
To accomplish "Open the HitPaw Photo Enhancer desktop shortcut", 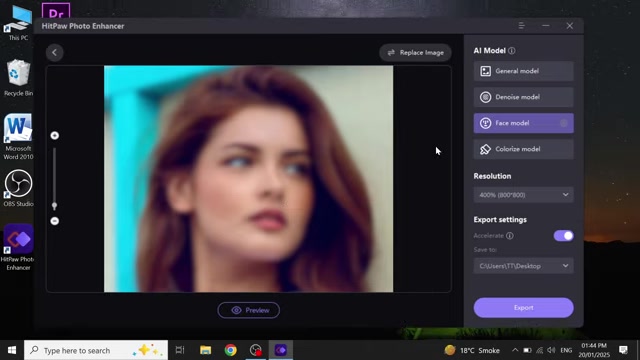I will coord(18,247).
